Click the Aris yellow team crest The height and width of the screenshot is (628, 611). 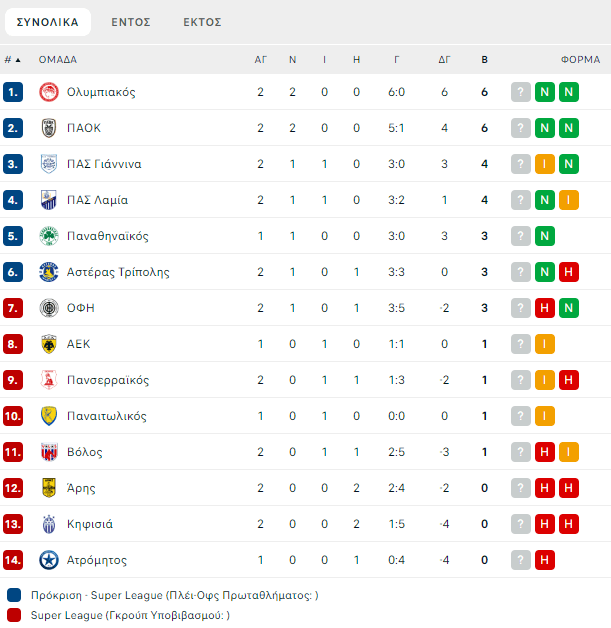click(48, 488)
